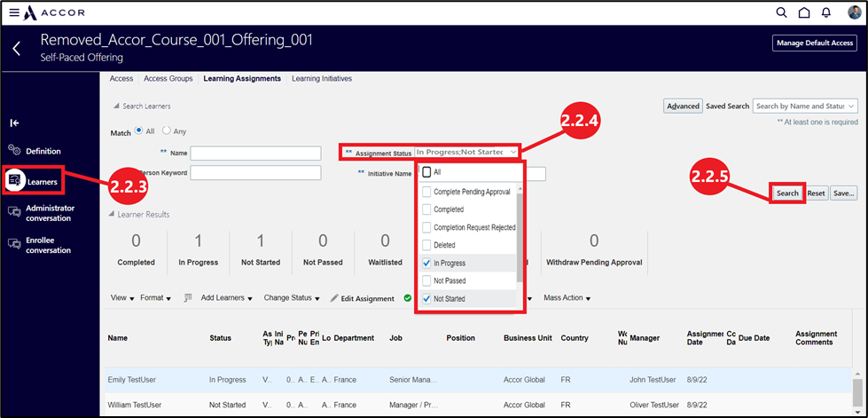This screenshot has width=868, height=418.
Task: Collapse the Learner Results section
Action: coord(113,214)
